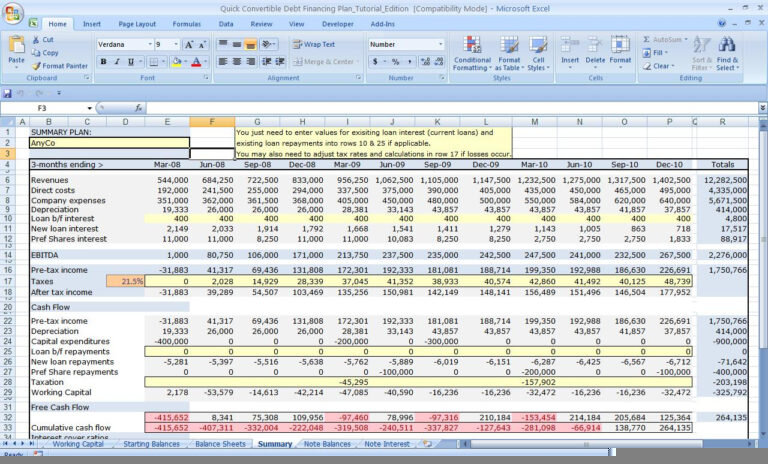This screenshot has height=464, width=768.
Task: Toggle Bold formatting
Action: (x=103, y=62)
